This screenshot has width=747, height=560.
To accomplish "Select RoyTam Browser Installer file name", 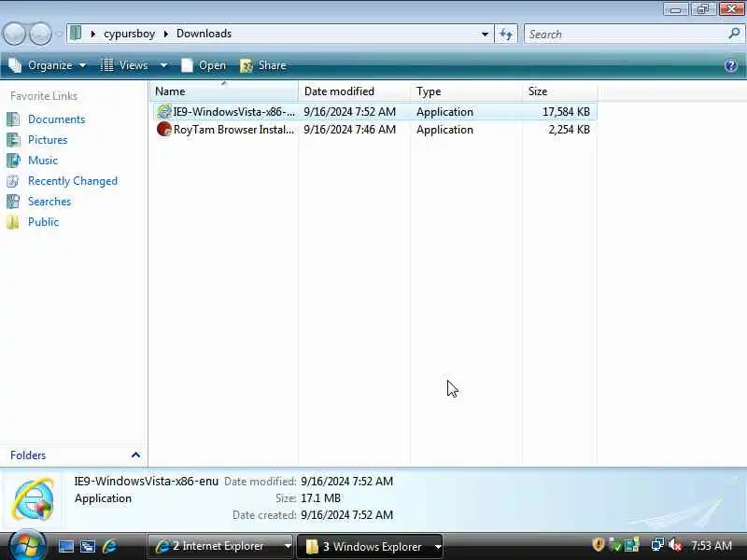I will [234, 130].
